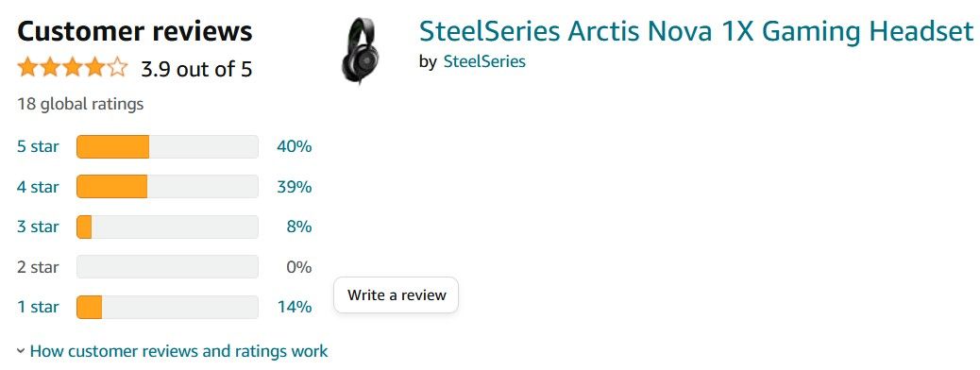Open SteelSeries Arctis Nova 1X Gaming Headset title

(x=696, y=30)
